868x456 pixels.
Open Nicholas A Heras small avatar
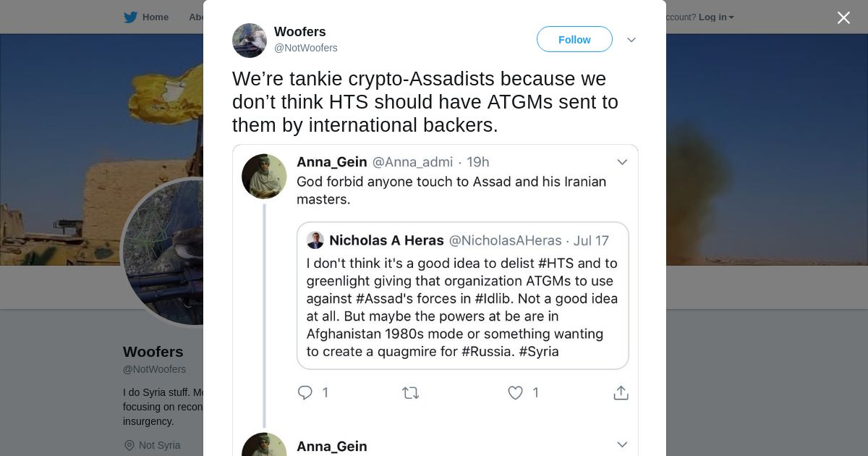coord(315,240)
